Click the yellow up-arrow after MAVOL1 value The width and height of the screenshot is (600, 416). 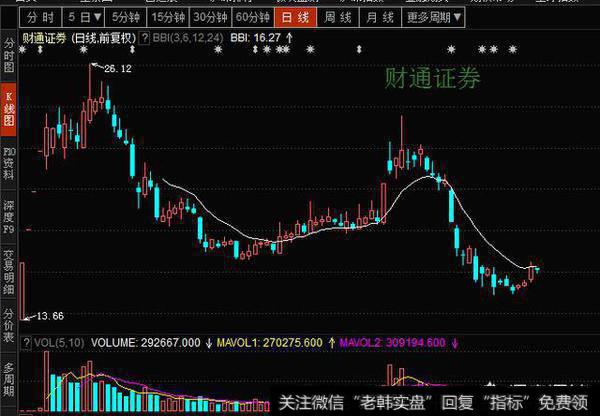coord(331,343)
